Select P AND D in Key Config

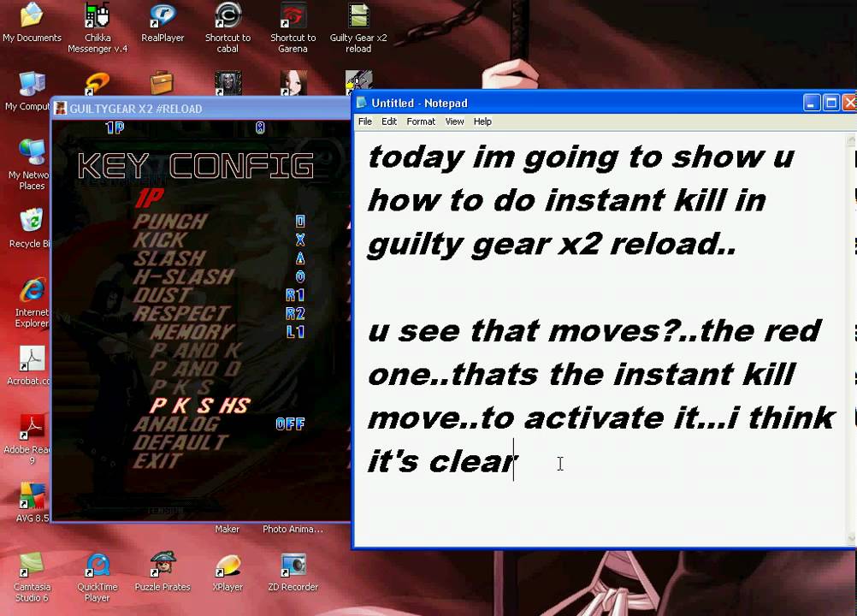click(196, 369)
